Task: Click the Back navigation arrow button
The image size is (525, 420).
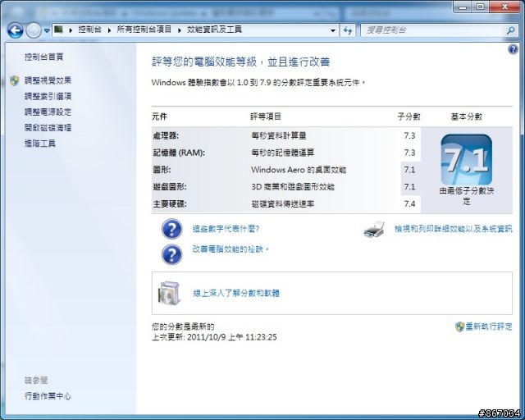Action: (x=15, y=30)
